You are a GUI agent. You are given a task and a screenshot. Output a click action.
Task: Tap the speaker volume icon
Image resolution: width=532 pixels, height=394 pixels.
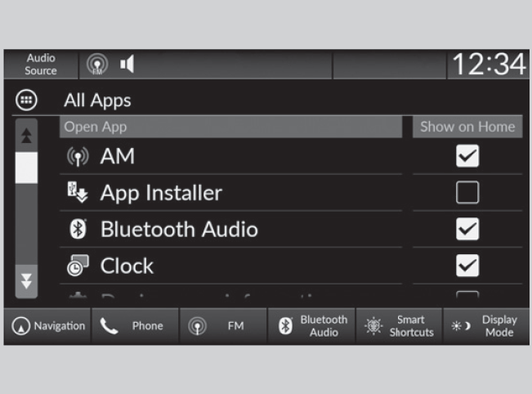point(127,64)
